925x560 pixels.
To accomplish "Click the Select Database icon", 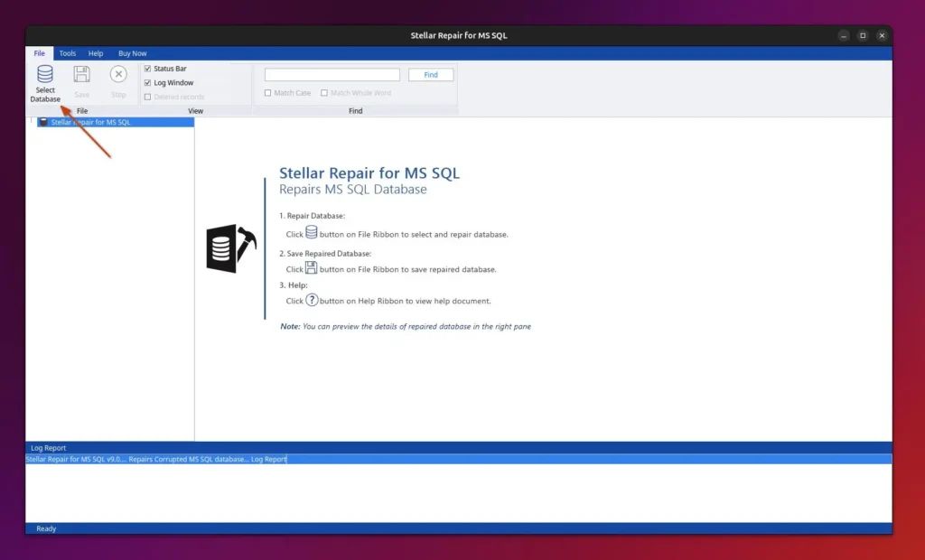I will pyautogui.click(x=44, y=75).
